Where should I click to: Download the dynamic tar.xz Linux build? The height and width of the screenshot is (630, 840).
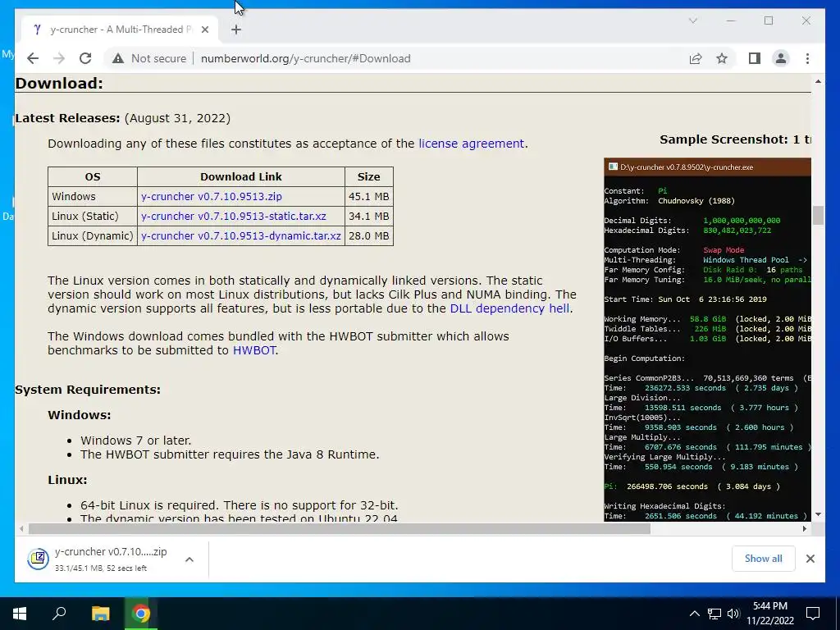pyautogui.click(x=241, y=236)
